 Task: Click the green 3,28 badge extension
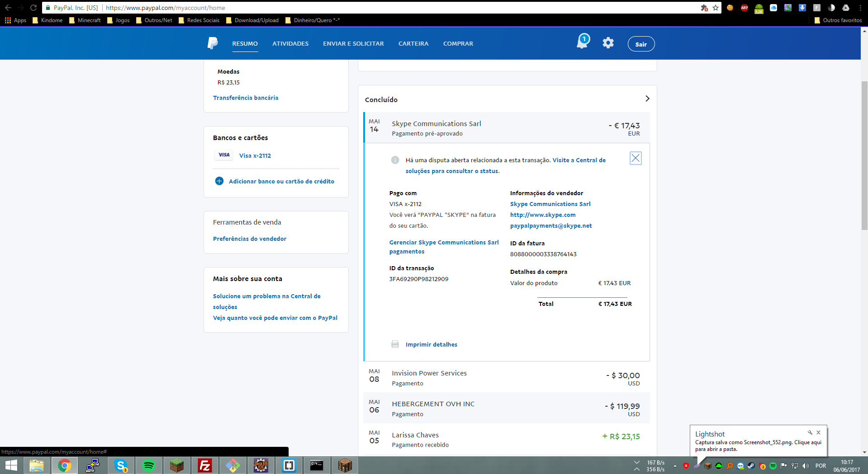pyautogui.click(x=759, y=9)
